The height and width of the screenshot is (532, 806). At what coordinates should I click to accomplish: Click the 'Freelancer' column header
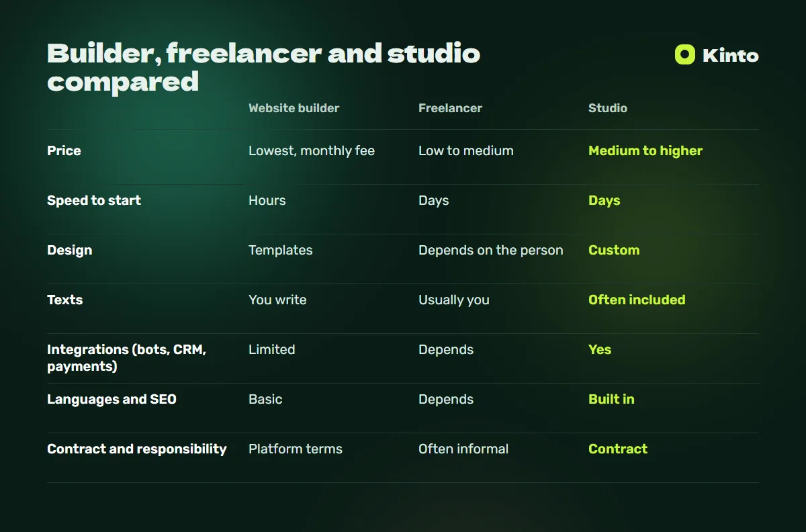coord(450,108)
